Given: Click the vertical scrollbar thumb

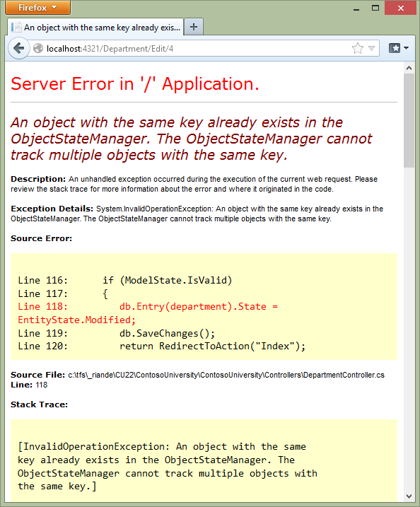Looking at the screenshot, I should (x=409, y=120).
